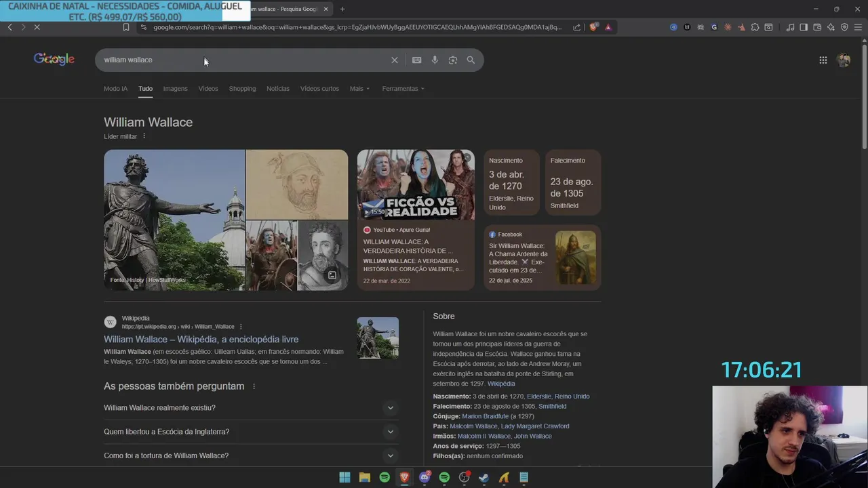Open OBS Studio from the taskbar
The width and height of the screenshot is (868, 488).
tap(464, 477)
